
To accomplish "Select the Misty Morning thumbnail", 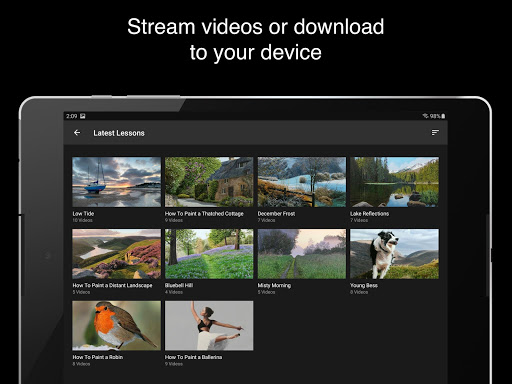I will point(302,254).
